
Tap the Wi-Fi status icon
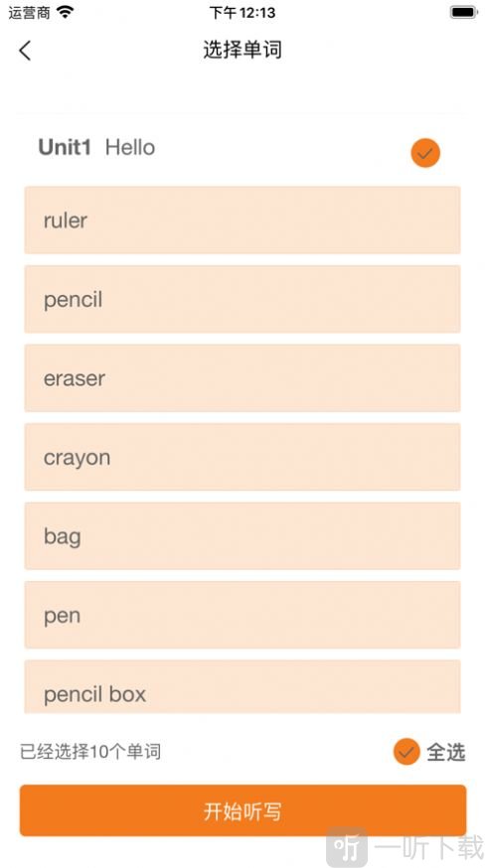click(65, 12)
